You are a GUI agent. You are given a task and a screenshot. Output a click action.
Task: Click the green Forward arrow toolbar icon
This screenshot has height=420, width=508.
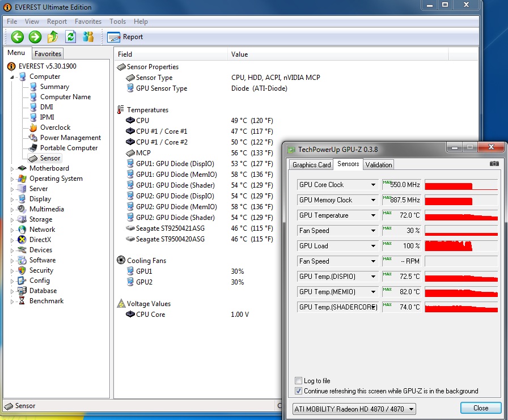tap(35, 37)
